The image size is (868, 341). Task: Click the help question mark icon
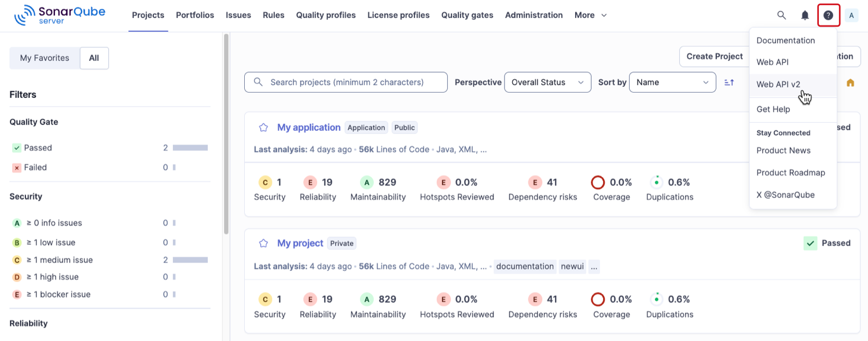[829, 16]
